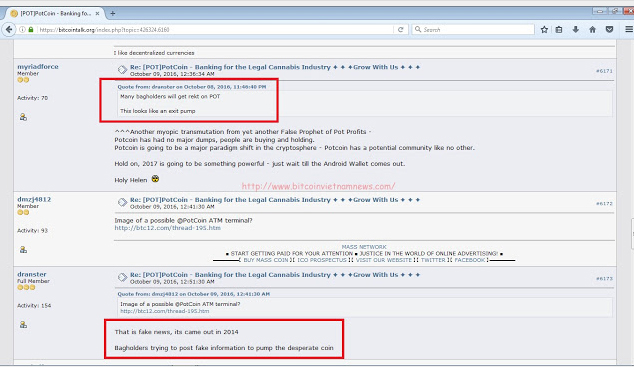Click the FACEBOOK signature link

[x=469, y=260]
